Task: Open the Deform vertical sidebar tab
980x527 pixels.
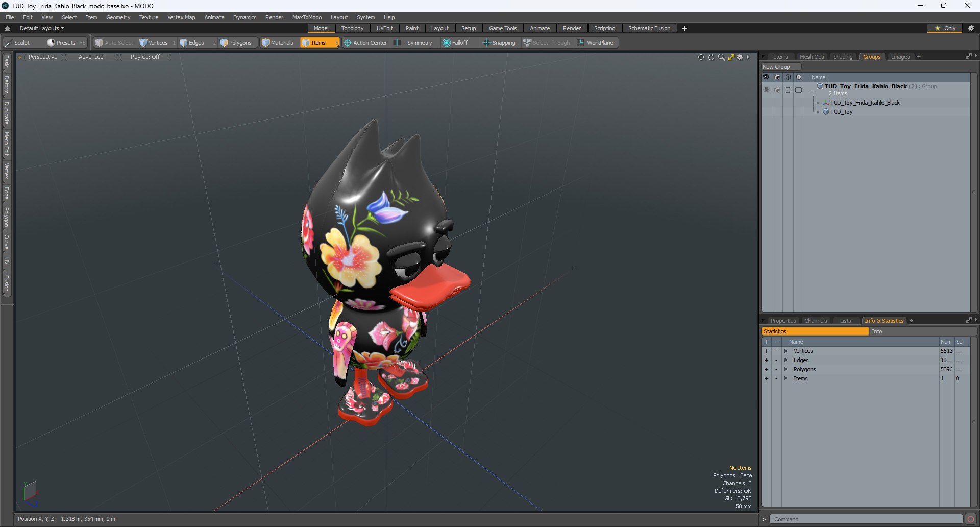Action: 6,85
